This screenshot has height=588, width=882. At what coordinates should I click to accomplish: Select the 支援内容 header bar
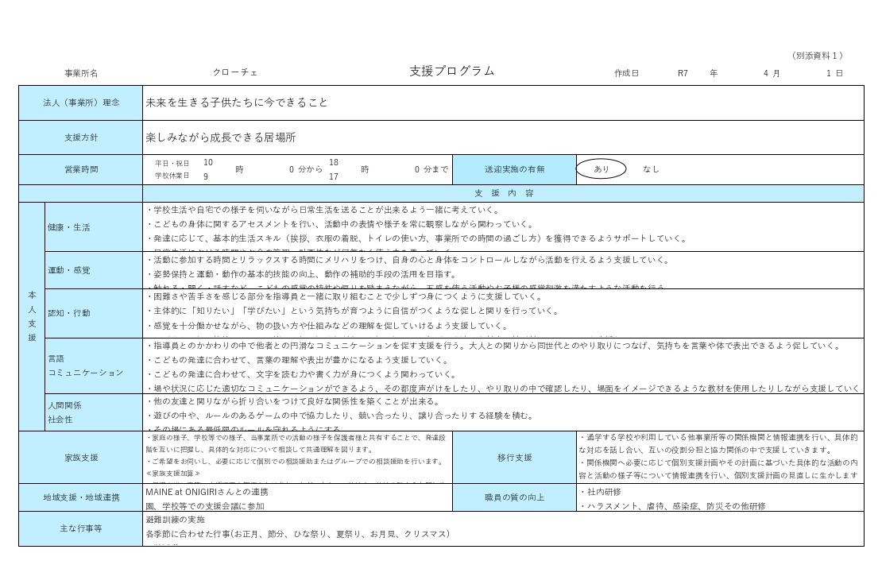(504, 193)
